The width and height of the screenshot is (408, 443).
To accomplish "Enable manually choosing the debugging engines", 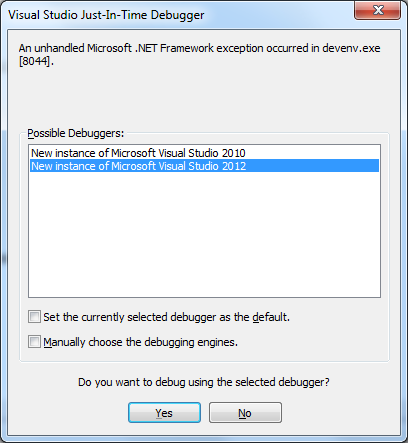I will click(34, 342).
